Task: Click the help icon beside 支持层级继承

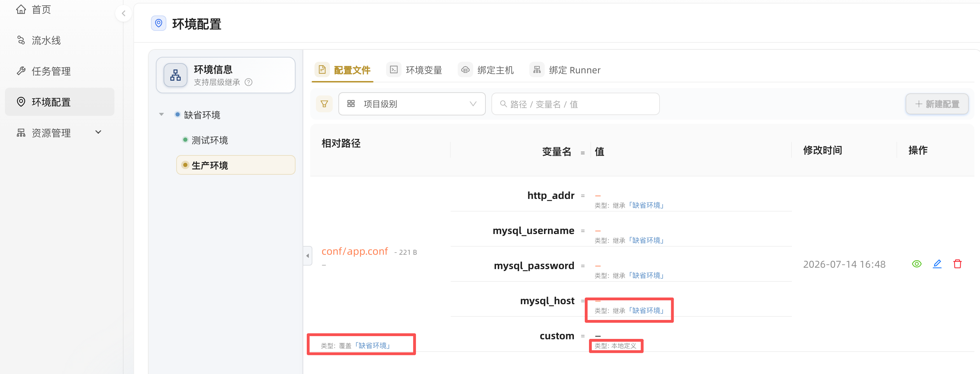Action: (x=249, y=82)
